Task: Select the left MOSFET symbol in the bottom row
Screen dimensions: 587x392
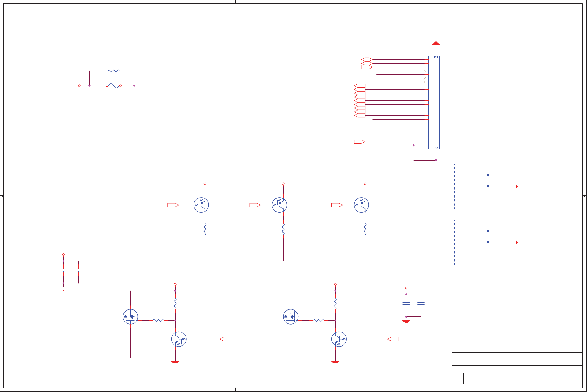Action: click(x=130, y=317)
